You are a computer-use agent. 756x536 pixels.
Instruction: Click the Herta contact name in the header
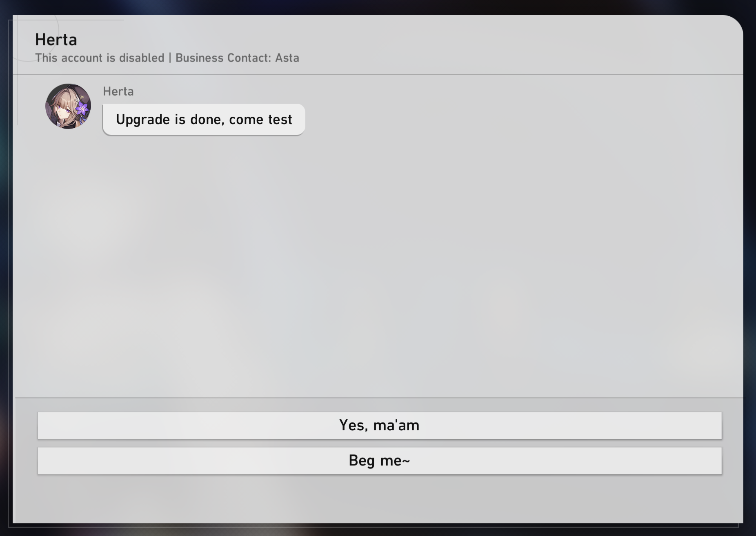tap(56, 40)
